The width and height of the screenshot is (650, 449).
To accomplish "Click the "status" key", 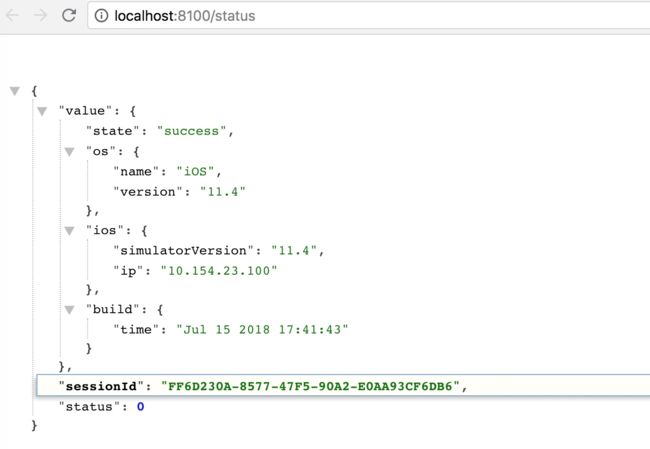I will 89,407.
